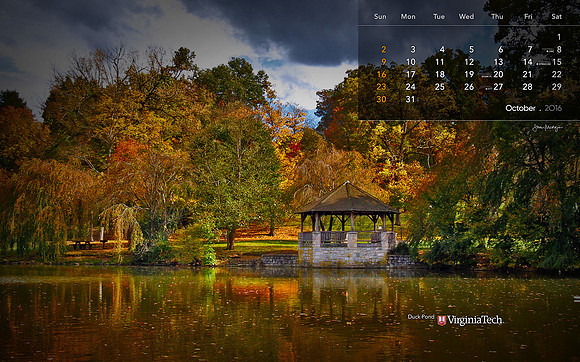Select calendar date 31
The width and height of the screenshot is (580, 362).
(x=411, y=99)
